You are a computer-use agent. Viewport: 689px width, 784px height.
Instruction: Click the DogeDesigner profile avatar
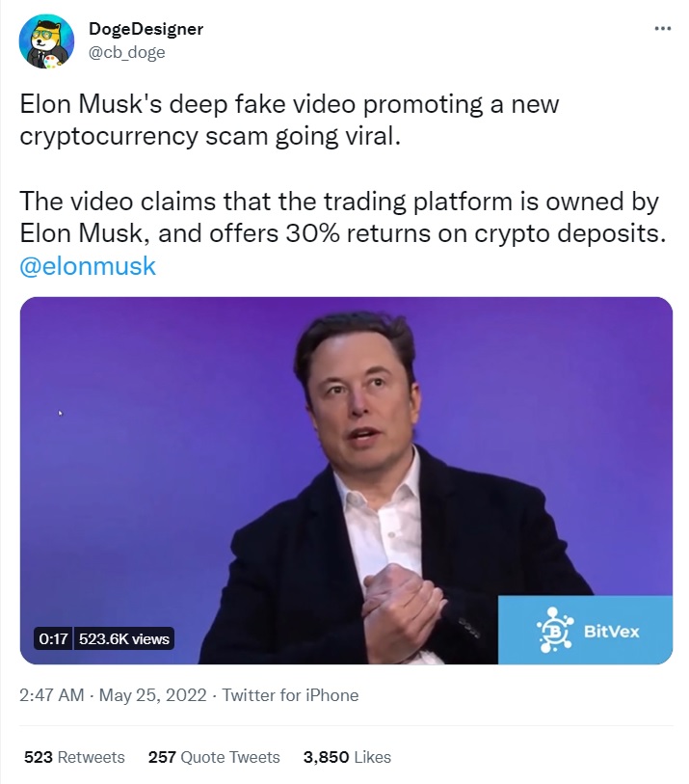[45, 41]
